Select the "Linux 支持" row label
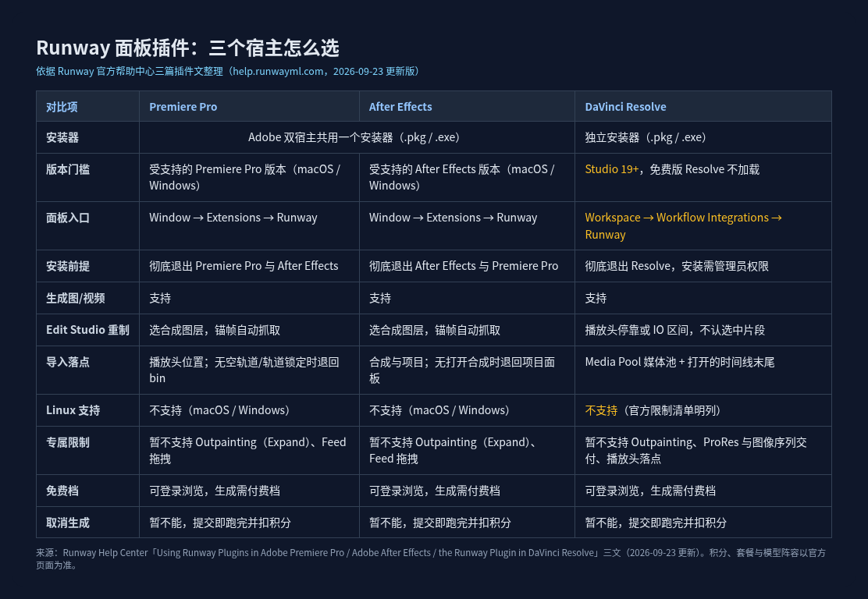 tap(73, 410)
